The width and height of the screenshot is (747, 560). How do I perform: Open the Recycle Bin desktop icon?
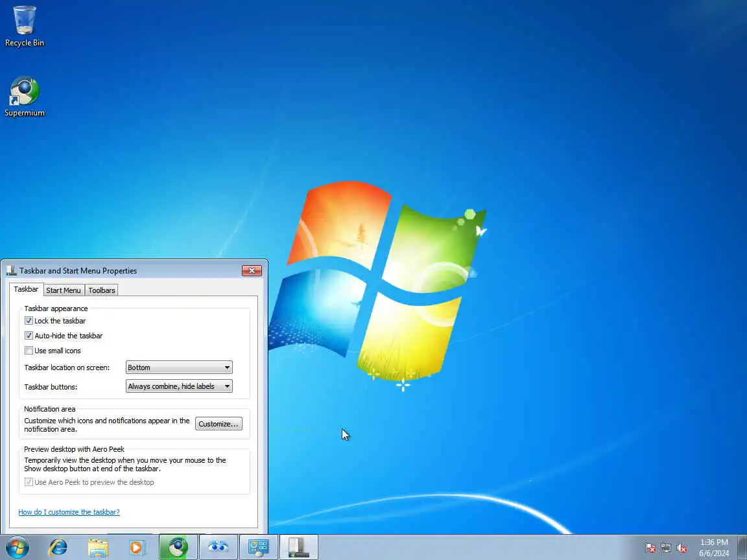[x=24, y=26]
